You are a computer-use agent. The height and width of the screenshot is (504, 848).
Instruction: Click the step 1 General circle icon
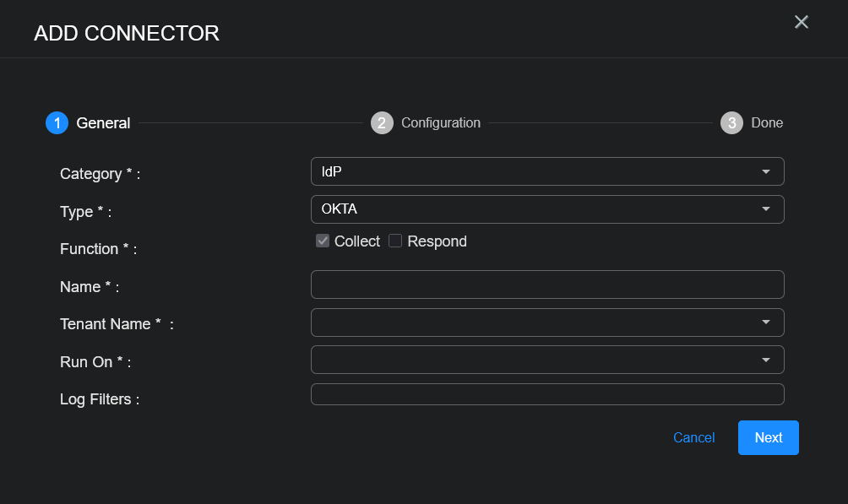[57, 123]
